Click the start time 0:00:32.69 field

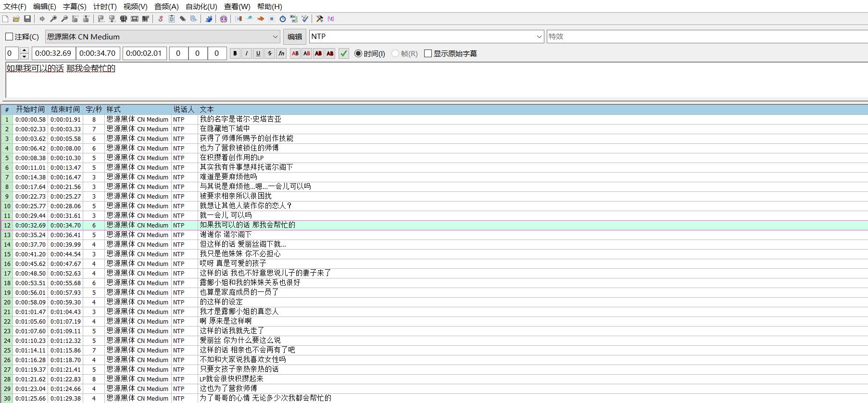[53, 53]
